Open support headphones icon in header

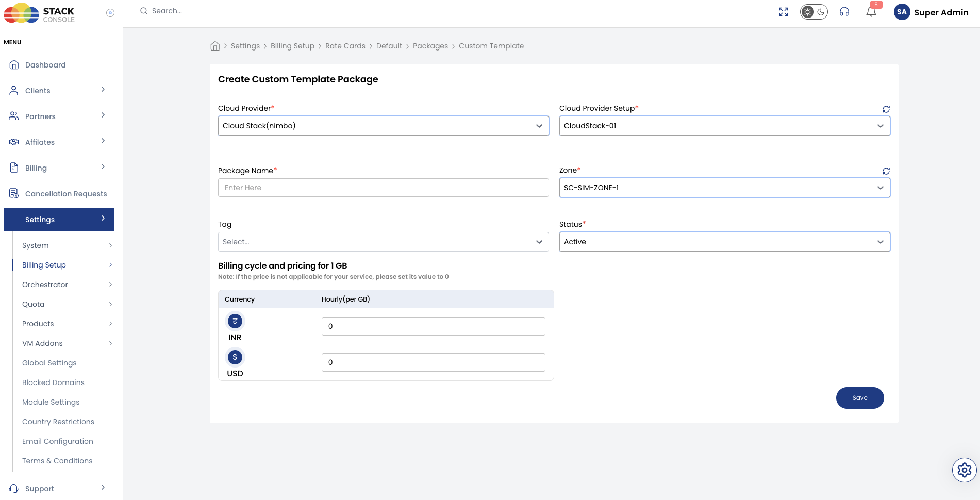coord(844,12)
